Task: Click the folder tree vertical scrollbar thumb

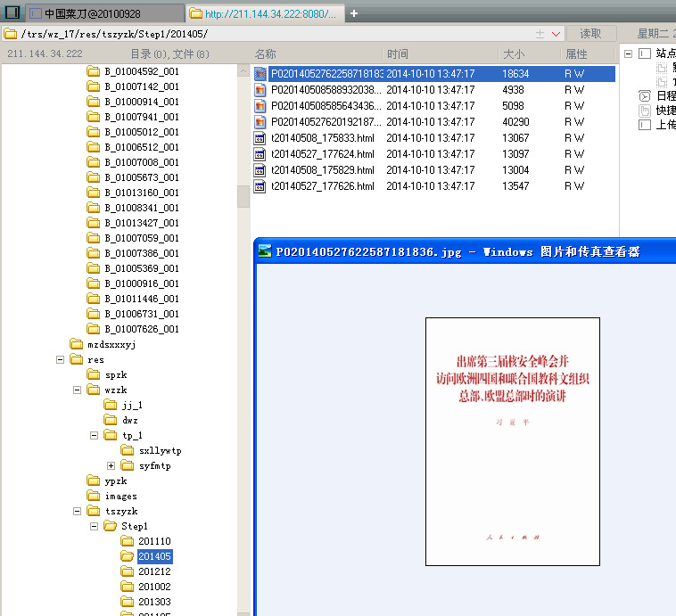Action: tap(243, 197)
